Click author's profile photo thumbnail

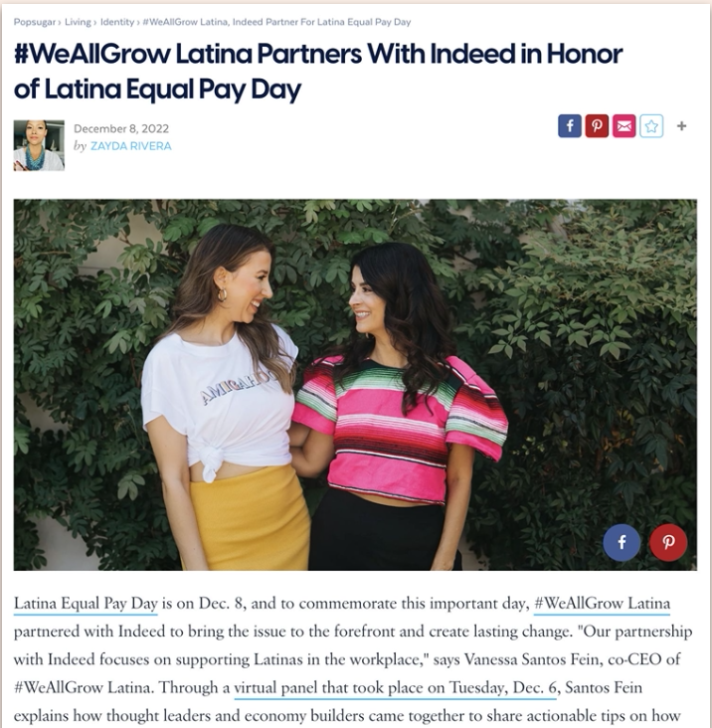[x=39, y=145]
